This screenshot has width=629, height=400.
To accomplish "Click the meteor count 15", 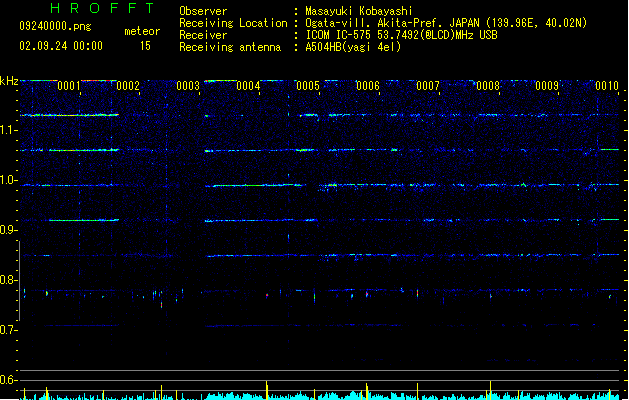I will (145, 46).
